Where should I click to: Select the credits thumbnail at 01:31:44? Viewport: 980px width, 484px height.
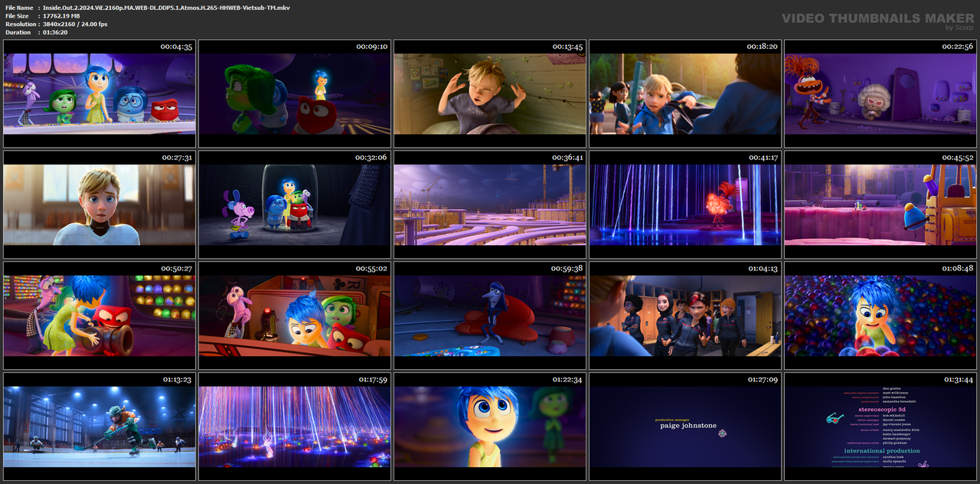pos(880,427)
